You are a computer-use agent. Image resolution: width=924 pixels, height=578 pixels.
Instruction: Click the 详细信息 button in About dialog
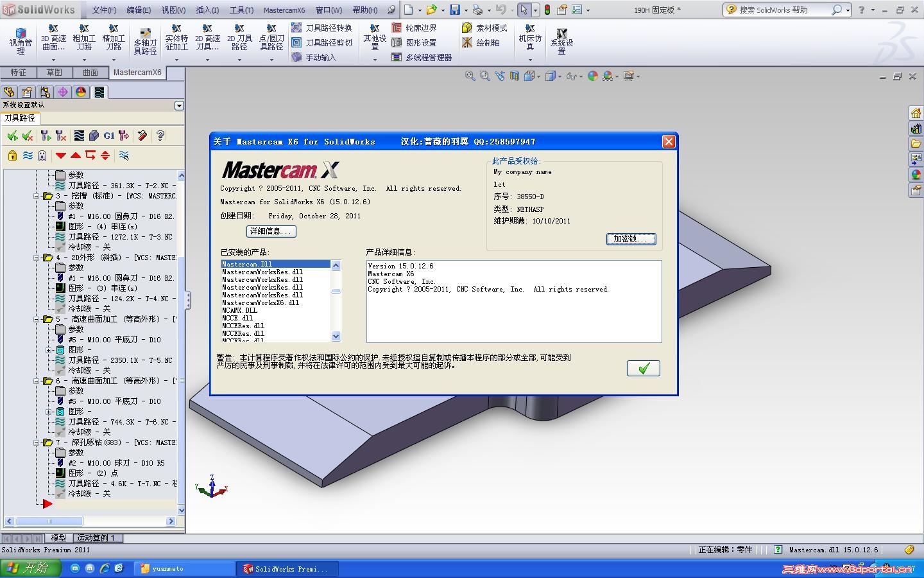[x=271, y=231]
